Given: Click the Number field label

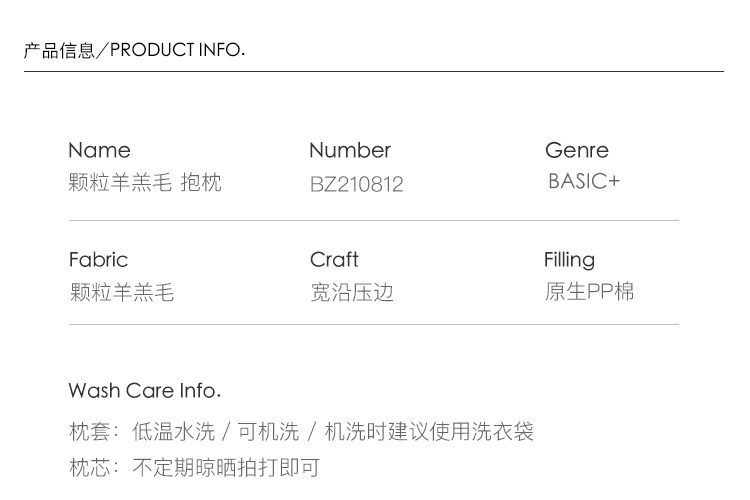Looking at the screenshot, I should click(350, 150).
